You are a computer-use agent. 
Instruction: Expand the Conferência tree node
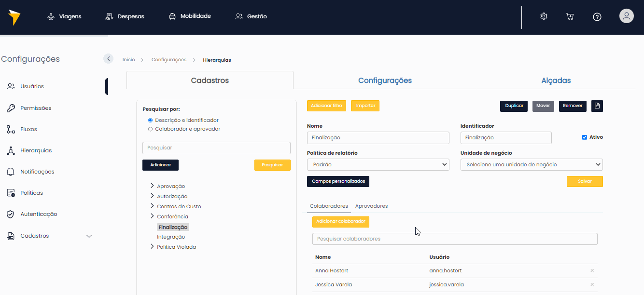click(152, 216)
